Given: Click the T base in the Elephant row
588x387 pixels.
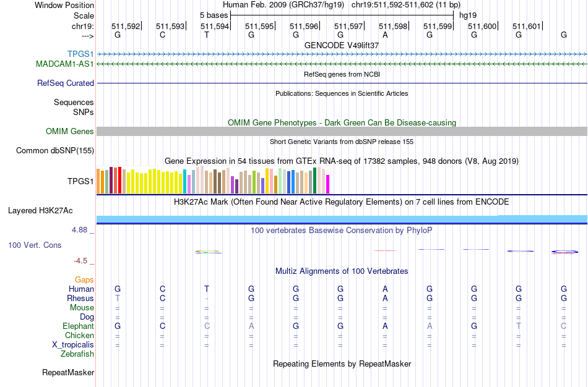Looking at the screenshot, I should click(x=519, y=326).
